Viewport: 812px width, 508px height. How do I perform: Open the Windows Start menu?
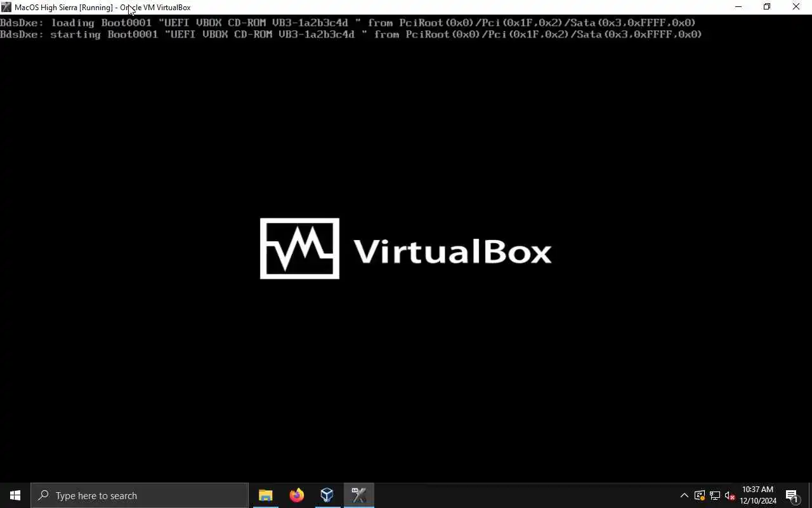tap(15, 495)
